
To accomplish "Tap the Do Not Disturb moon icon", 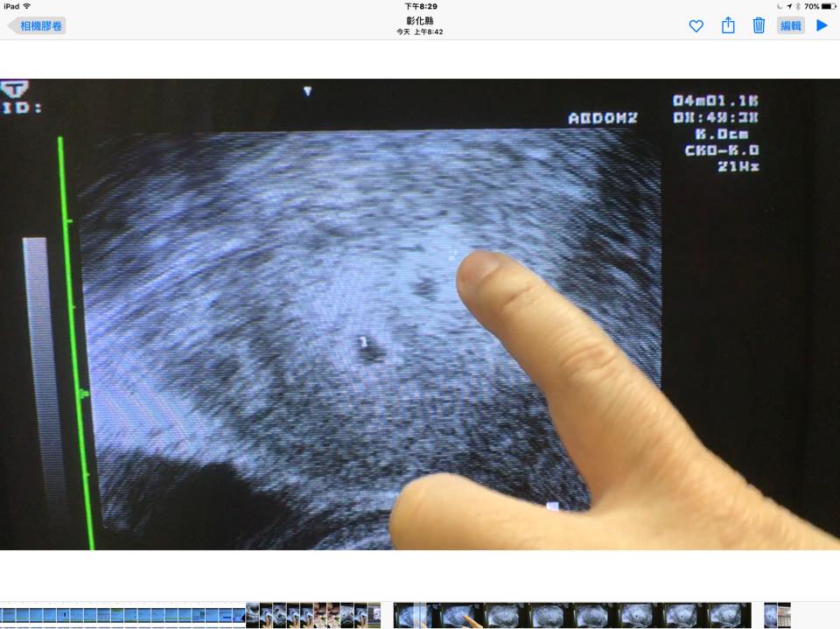I will (x=779, y=6).
